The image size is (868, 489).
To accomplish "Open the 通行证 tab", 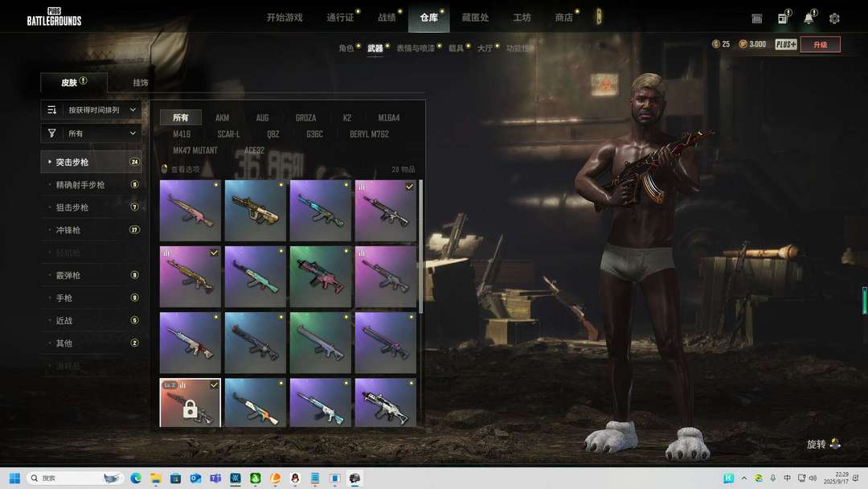I will coord(340,18).
